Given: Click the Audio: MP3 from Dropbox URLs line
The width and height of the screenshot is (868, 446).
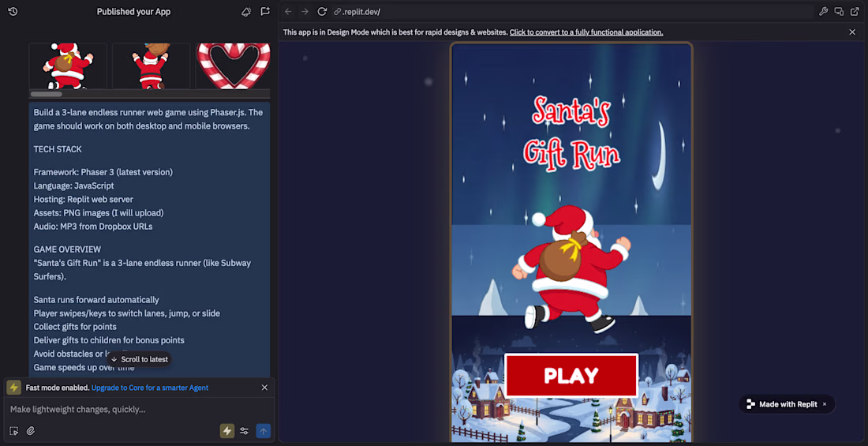Looking at the screenshot, I should click(93, 226).
